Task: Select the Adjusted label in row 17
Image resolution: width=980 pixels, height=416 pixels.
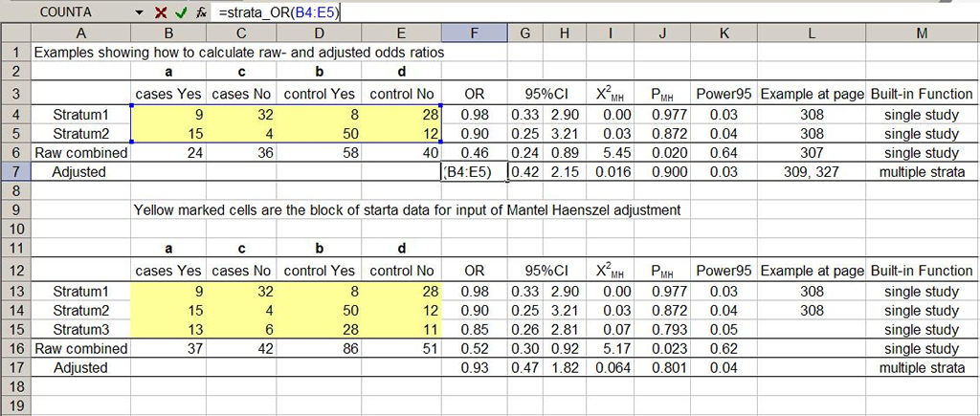Action: point(80,367)
